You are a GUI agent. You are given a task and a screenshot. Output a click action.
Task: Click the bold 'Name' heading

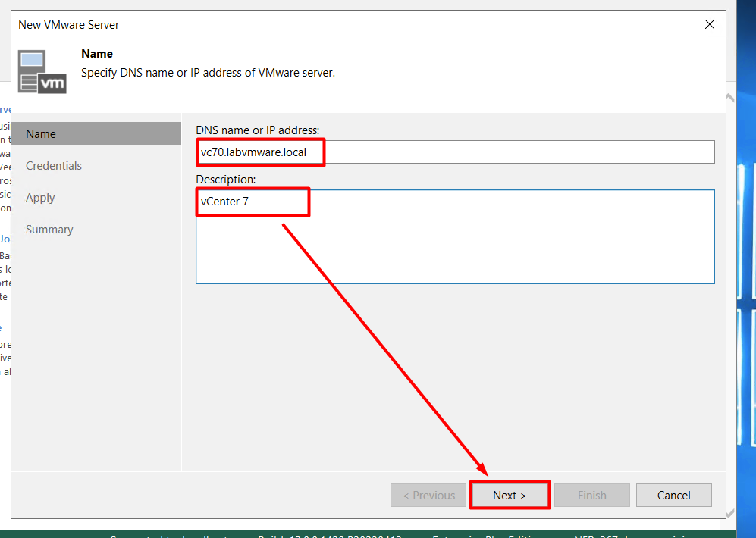coord(97,54)
